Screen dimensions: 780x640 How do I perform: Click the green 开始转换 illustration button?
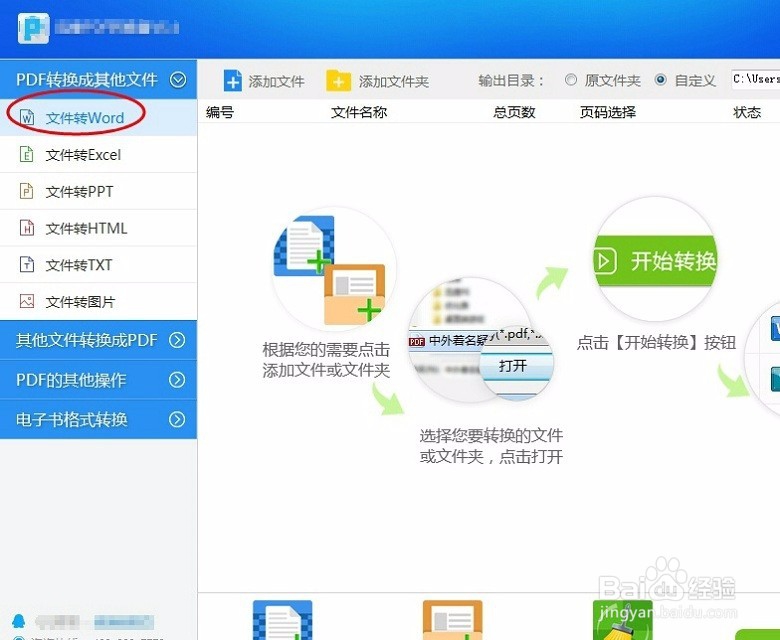point(655,261)
